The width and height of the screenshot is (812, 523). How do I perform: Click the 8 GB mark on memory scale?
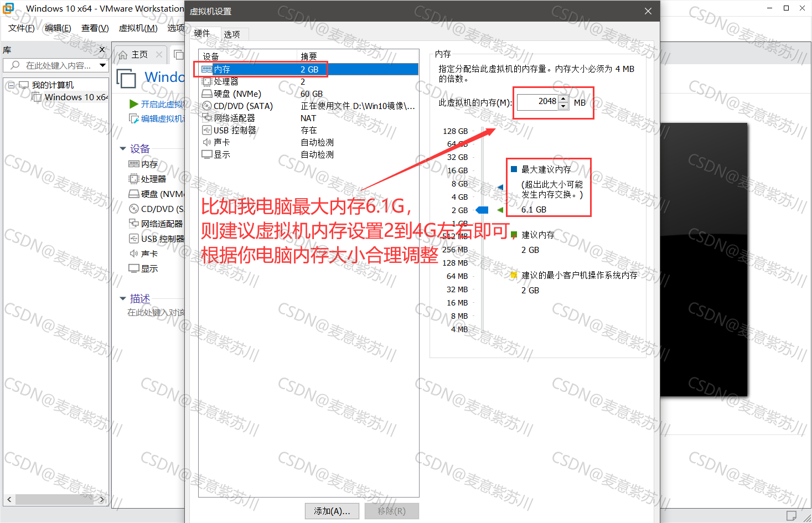[x=459, y=184]
